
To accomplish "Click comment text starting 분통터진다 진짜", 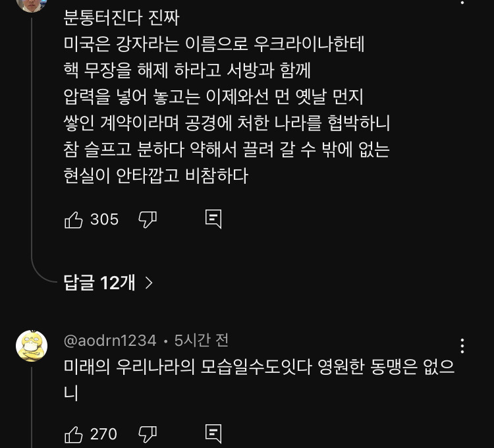I will pyautogui.click(x=123, y=16).
